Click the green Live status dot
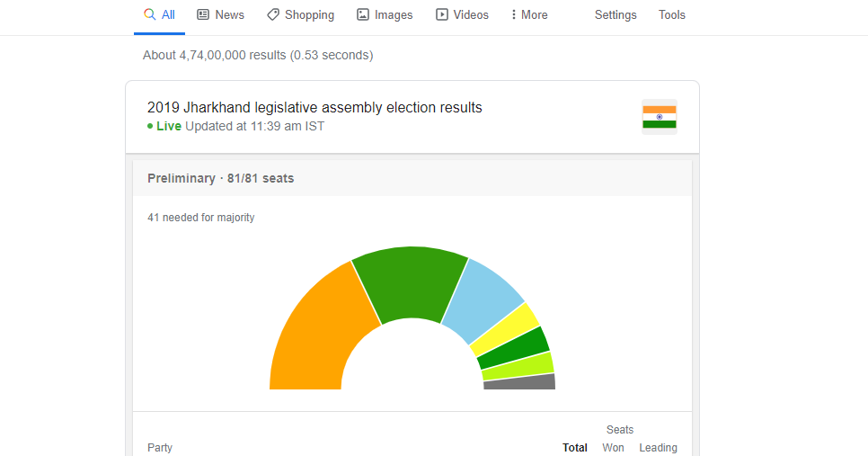Viewport: 868px width, 456px height. 150,127
